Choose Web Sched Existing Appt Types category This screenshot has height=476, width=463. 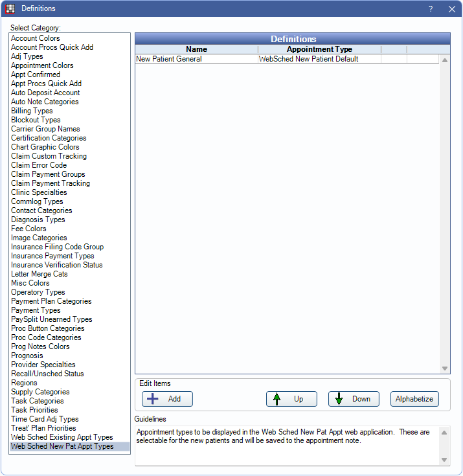62,437
